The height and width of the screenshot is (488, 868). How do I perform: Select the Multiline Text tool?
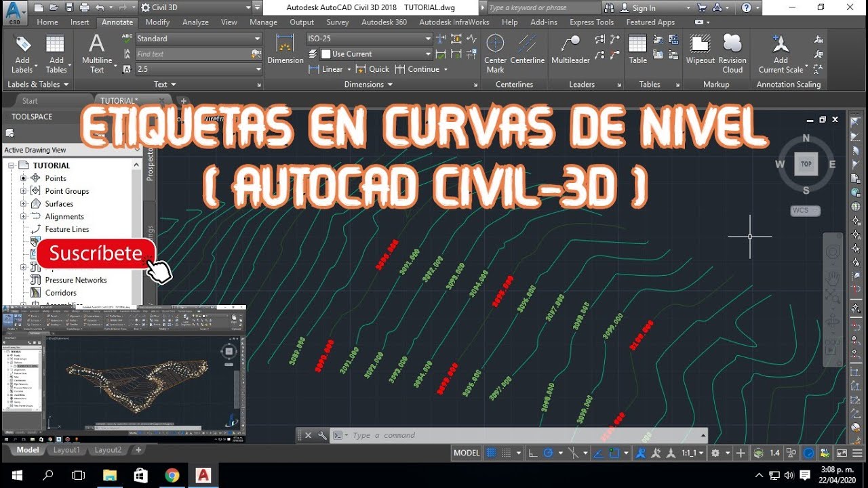(x=97, y=54)
